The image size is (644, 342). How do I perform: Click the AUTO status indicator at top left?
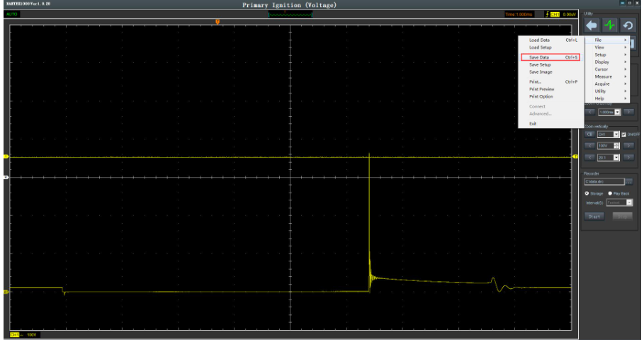12,14
